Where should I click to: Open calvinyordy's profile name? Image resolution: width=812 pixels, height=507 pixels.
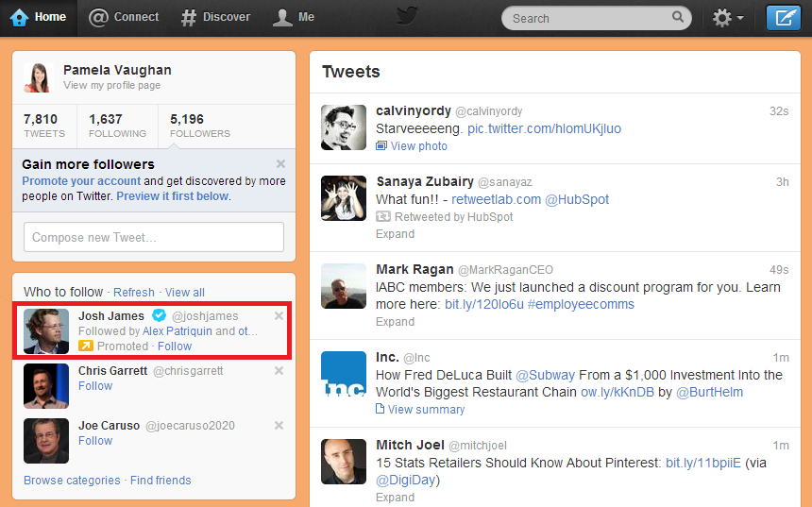point(414,111)
